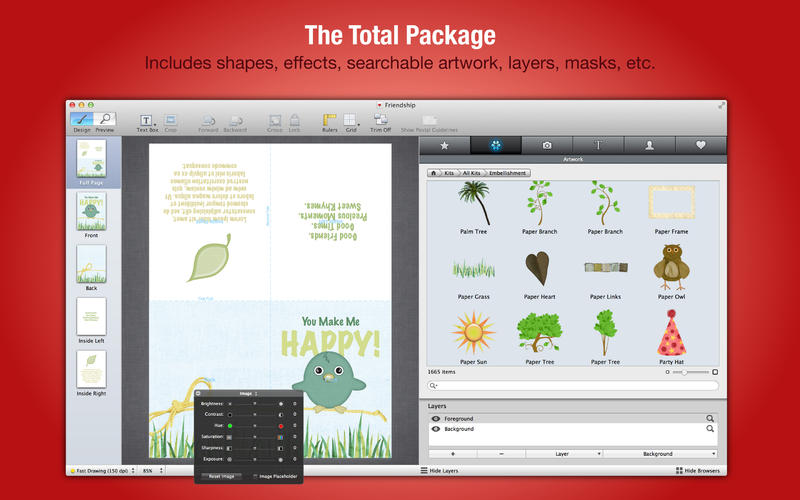Hide the Background layer via eye icon
The width and height of the screenshot is (800, 500).
(x=436, y=429)
